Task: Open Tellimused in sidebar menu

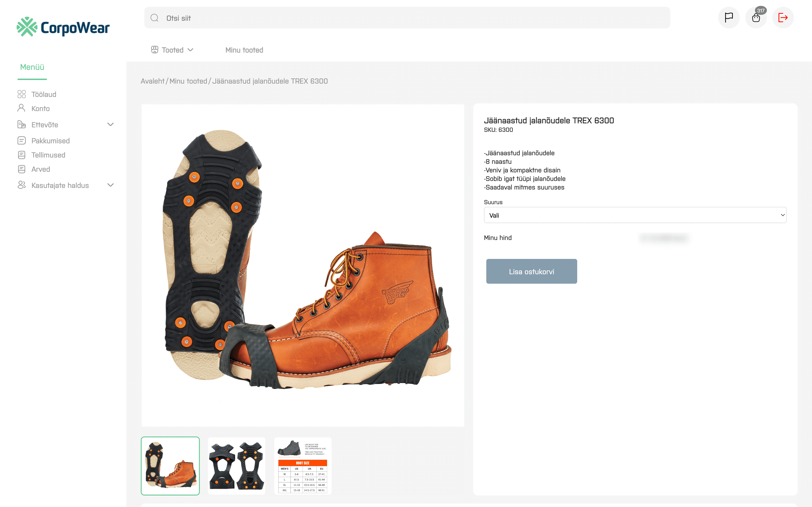Action: (48, 155)
